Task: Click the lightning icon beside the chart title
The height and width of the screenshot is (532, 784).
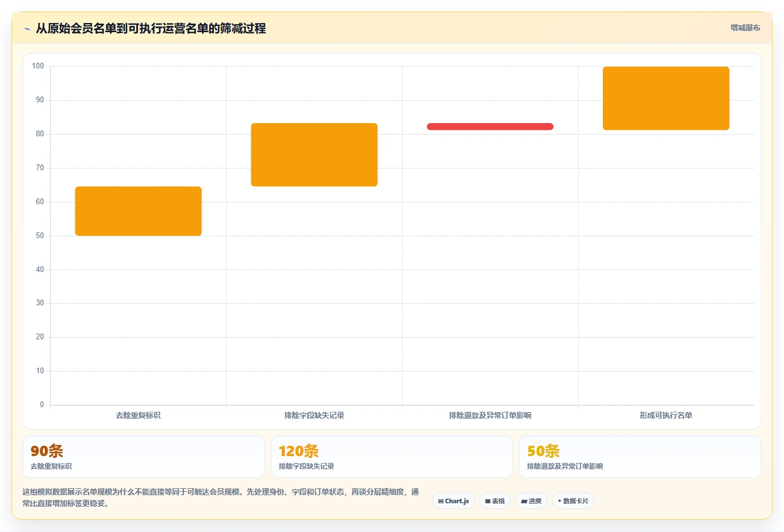Action: [x=27, y=29]
